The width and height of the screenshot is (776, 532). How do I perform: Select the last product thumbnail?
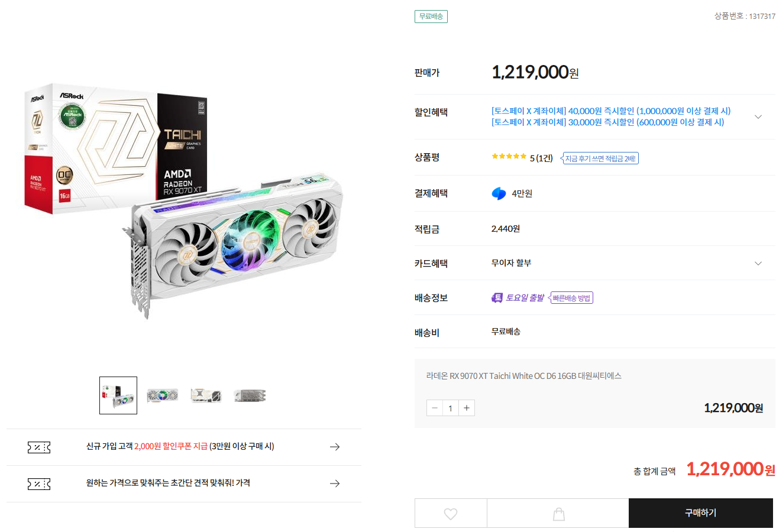point(249,395)
